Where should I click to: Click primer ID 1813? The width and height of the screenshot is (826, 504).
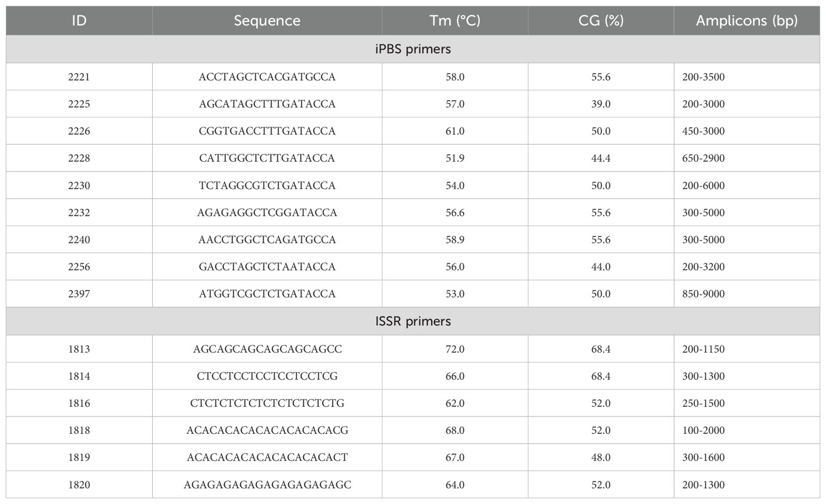(79, 349)
